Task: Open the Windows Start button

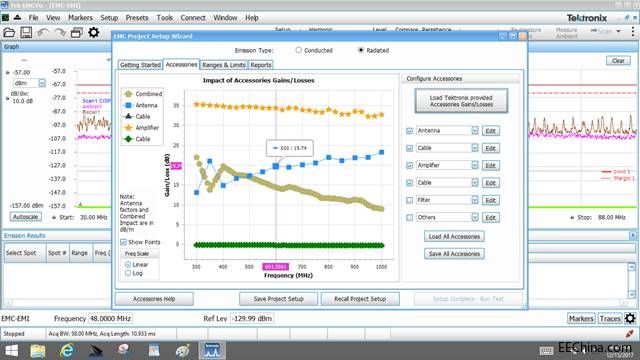Action: [x=11, y=351]
